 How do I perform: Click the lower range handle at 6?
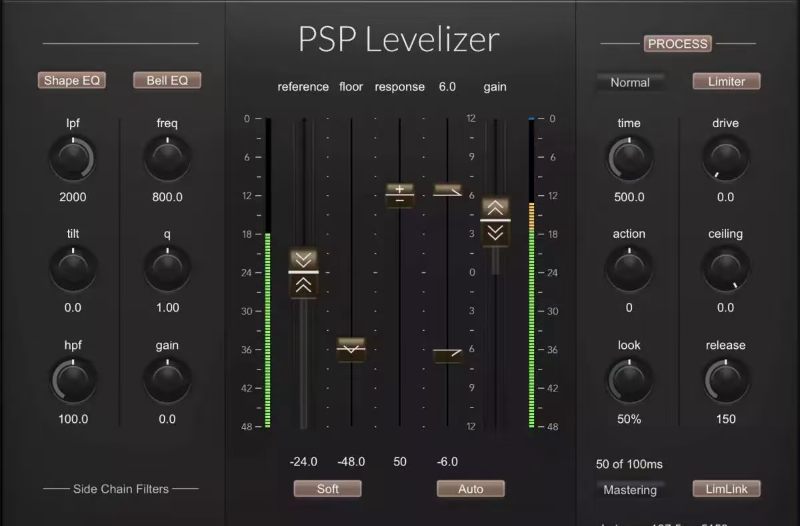[x=447, y=355]
